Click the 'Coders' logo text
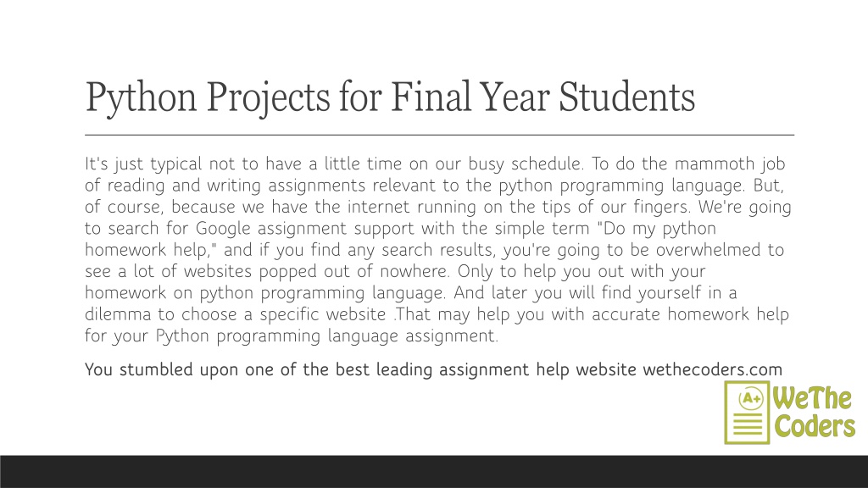 coord(815,426)
